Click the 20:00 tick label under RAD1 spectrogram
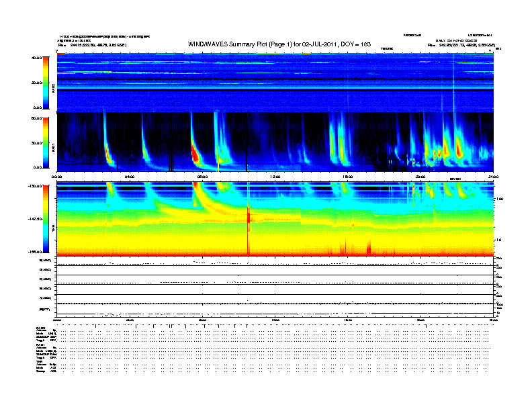 pos(420,177)
